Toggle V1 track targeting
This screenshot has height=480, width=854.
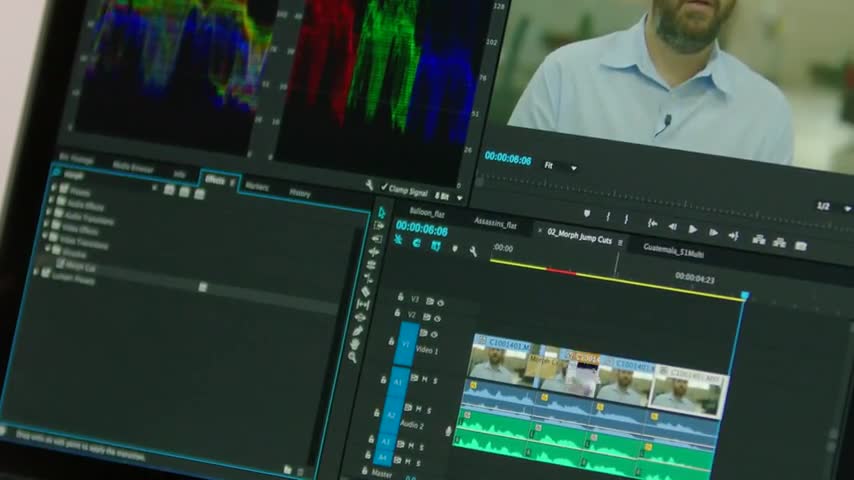click(x=405, y=344)
